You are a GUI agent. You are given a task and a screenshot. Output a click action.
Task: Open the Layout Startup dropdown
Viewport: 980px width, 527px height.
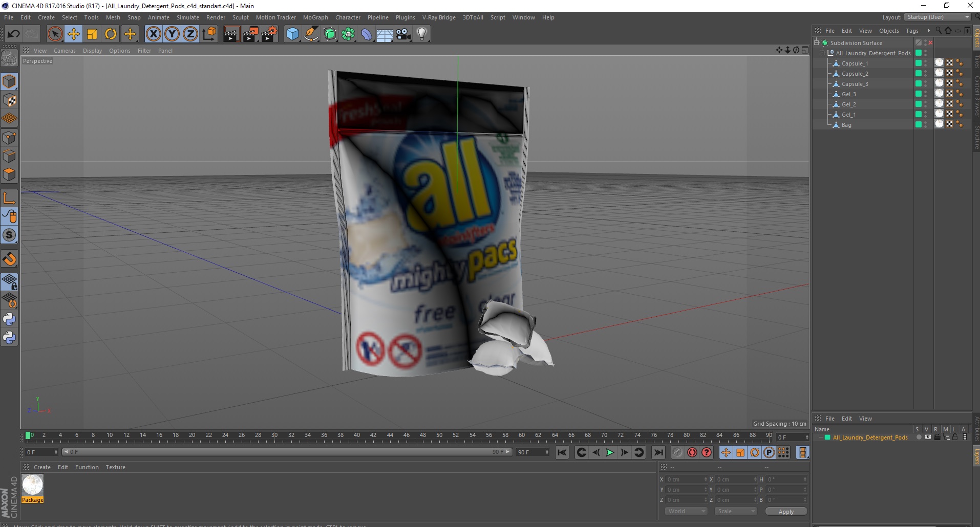pos(938,17)
